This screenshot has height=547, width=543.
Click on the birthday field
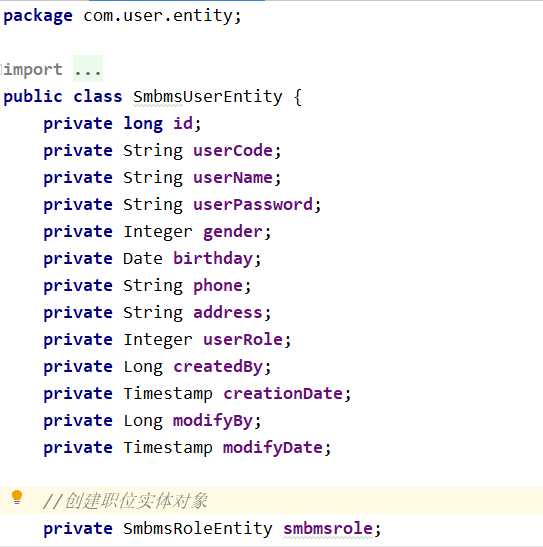click(x=213, y=259)
